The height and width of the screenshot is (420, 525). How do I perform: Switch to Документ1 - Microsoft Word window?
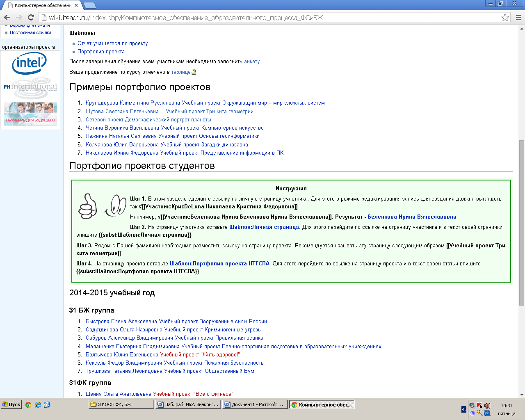click(x=255, y=404)
